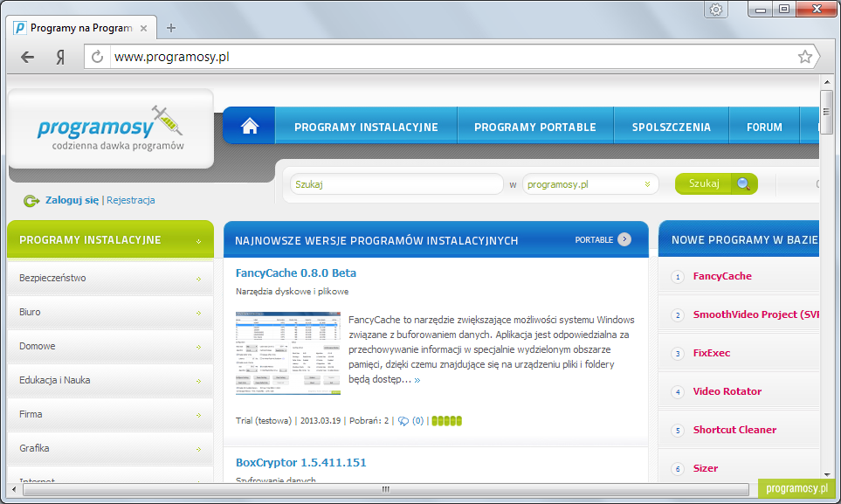
Task: Click the Szukaj search text field
Action: (396, 184)
